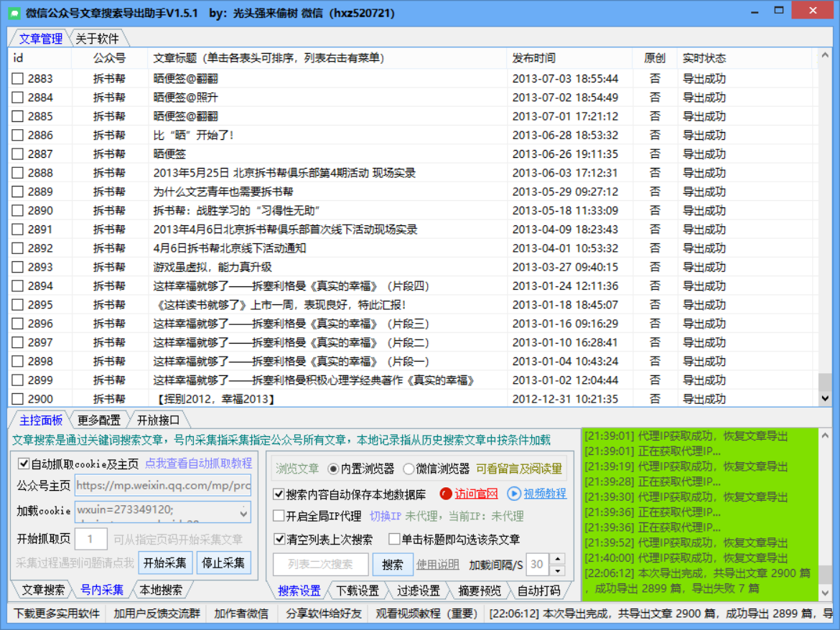
Task: Toggle the 清空列表上次搜索 checkbox
Action: click(279, 539)
